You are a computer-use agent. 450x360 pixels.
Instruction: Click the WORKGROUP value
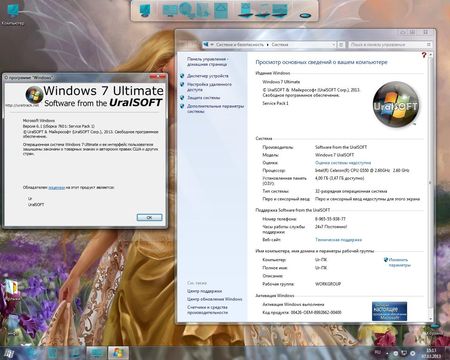click(x=328, y=284)
